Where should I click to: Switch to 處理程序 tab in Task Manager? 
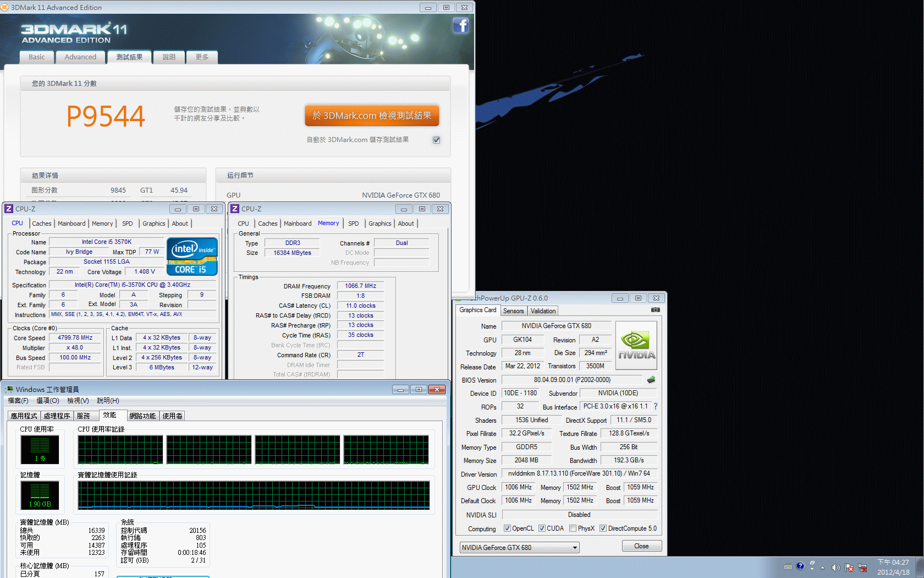(57, 416)
